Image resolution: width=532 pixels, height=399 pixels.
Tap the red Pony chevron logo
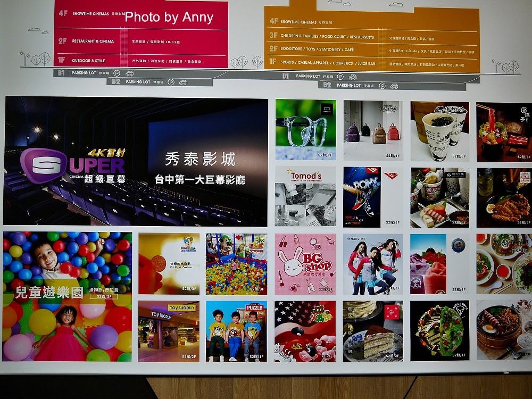(x=391, y=175)
